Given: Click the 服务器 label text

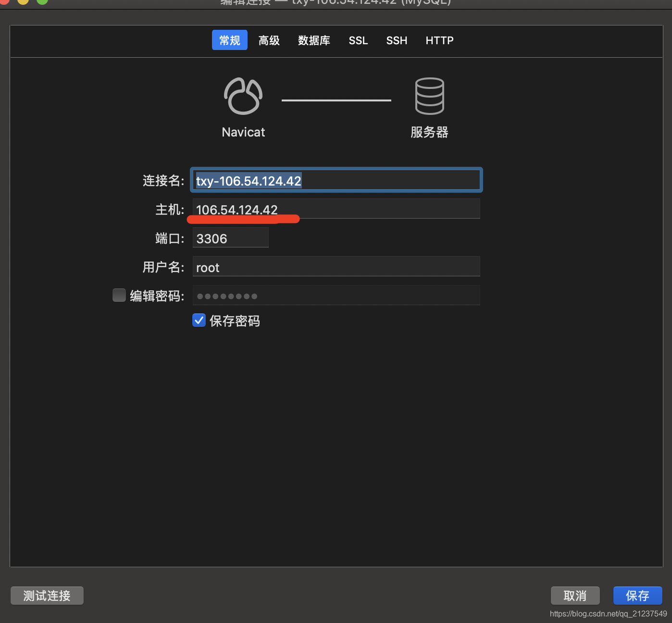Looking at the screenshot, I should (429, 132).
